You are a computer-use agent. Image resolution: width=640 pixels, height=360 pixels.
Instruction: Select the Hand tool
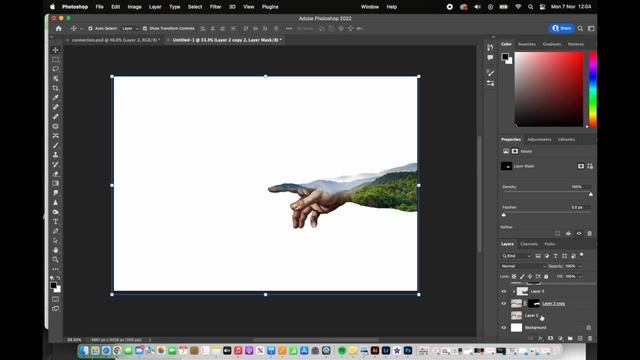[x=56, y=250]
